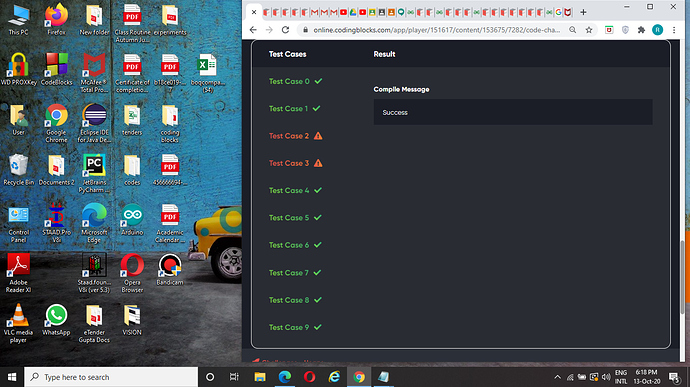Open volume control in system tray
This screenshot has width=690, height=387.
[606, 377]
